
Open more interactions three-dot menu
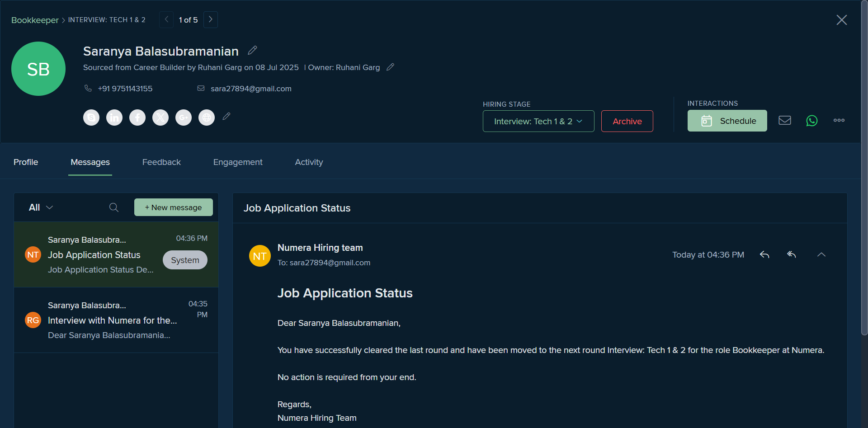pos(839,120)
